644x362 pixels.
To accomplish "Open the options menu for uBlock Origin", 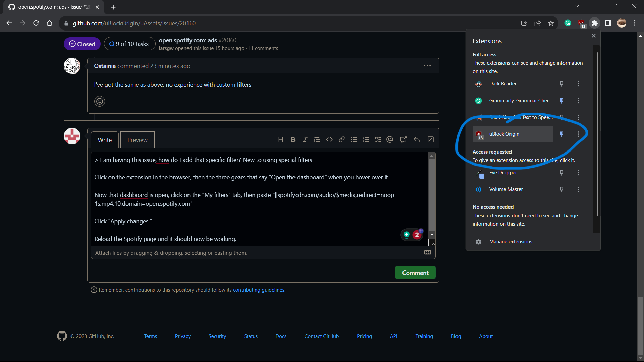I will coord(578,134).
